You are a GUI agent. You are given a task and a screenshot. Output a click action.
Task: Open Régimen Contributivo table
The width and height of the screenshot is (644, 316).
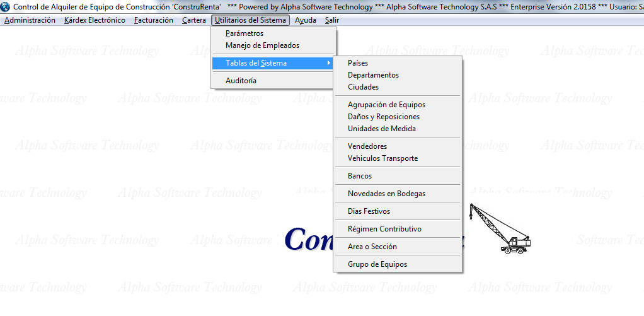click(x=384, y=229)
